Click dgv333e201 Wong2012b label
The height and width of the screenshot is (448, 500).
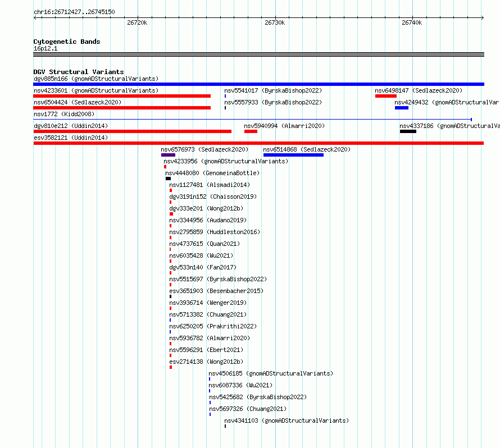pos(206,208)
